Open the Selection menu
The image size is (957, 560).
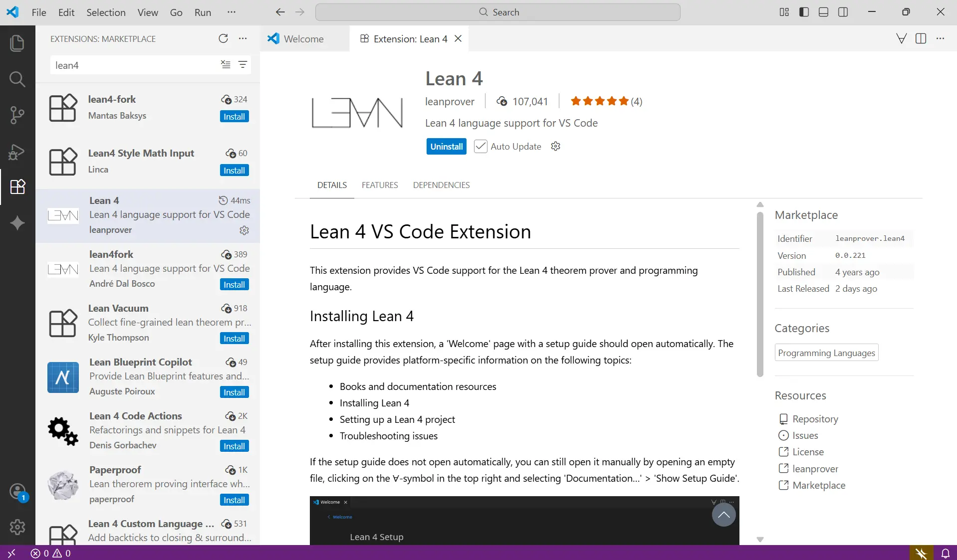click(106, 12)
